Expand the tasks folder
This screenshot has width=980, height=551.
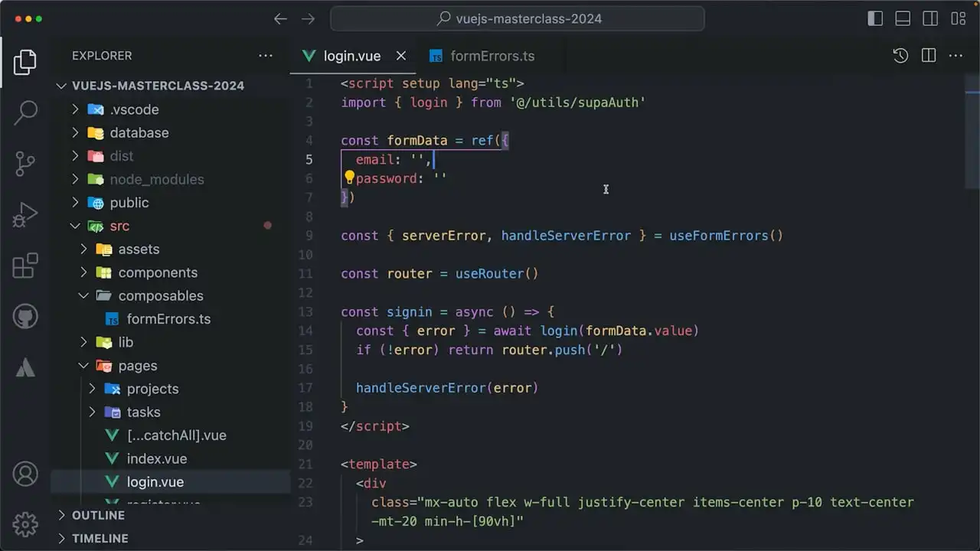coord(92,412)
